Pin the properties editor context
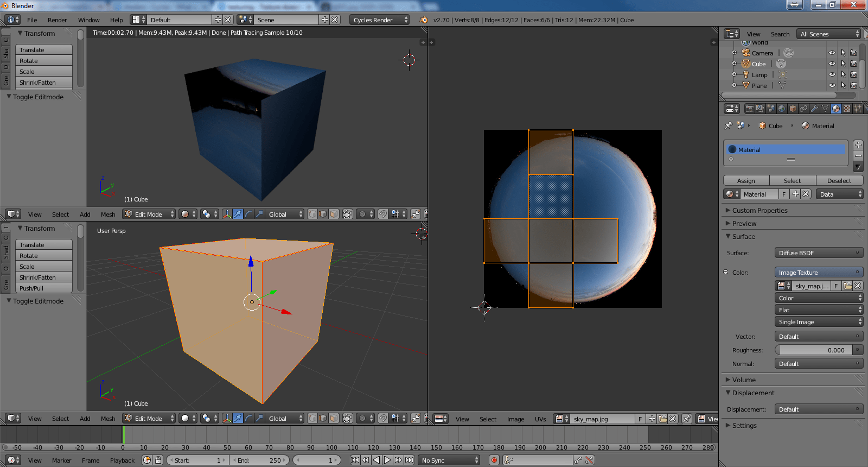This screenshot has width=868, height=467. [x=728, y=125]
